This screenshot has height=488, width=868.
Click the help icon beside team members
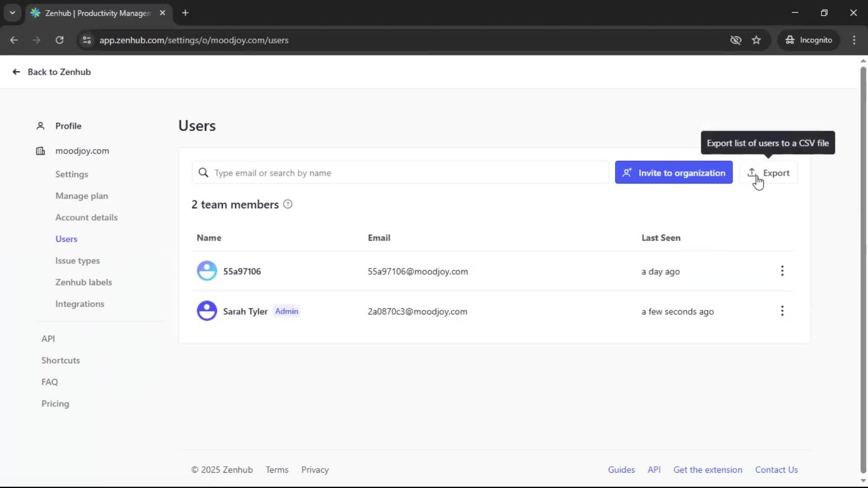pyautogui.click(x=288, y=204)
